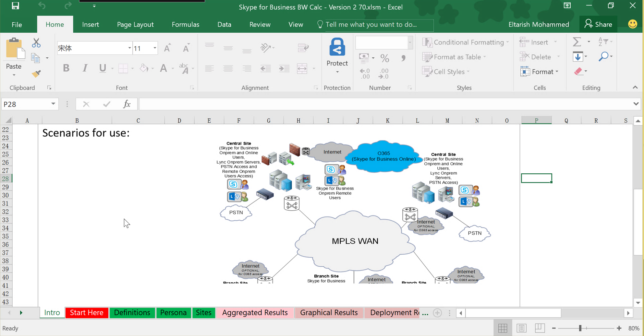
Task: Click the Share button
Action: click(598, 25)
